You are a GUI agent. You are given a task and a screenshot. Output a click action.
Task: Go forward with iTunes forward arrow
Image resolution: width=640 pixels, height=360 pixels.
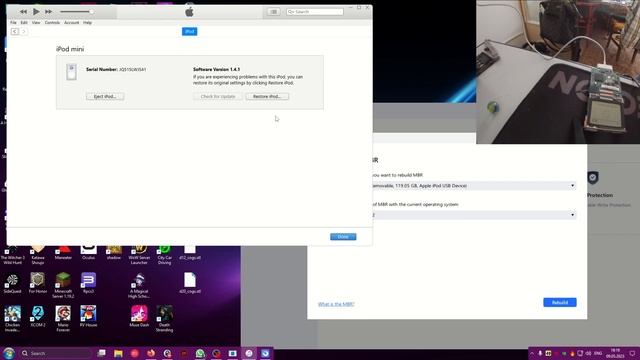point(24,31)
